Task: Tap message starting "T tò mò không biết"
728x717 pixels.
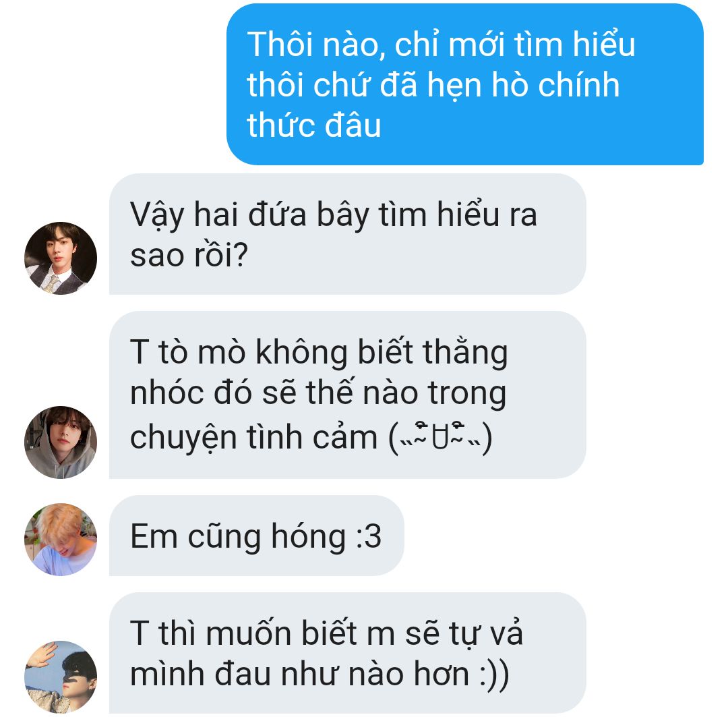Action: pyautogui.click(x=347, y=395)
